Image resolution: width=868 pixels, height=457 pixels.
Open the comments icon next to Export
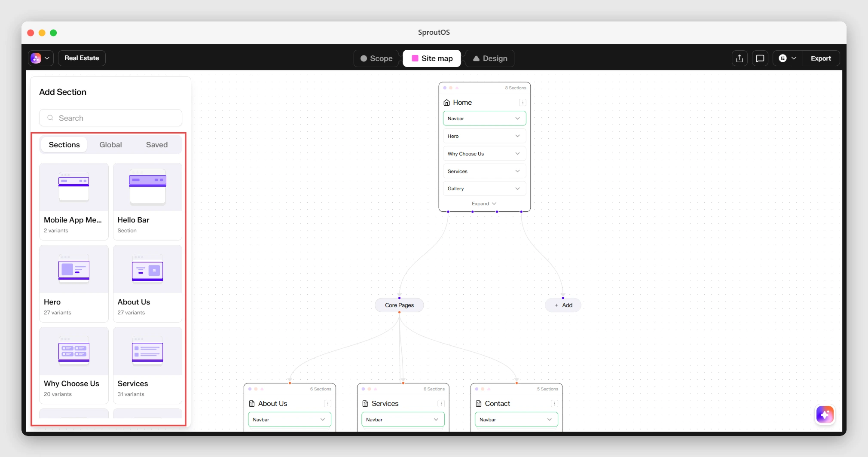tap(760, 58)
